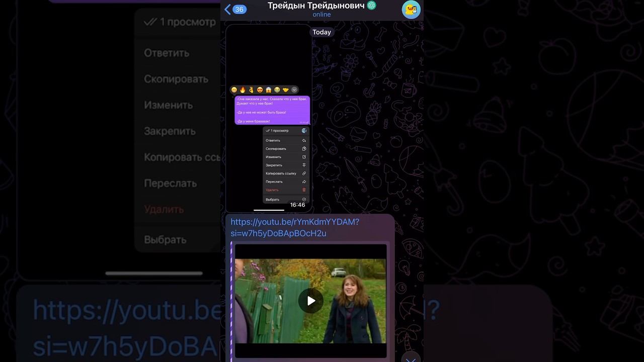The width and height of the screenshot is (644, 362).
Task: Open chat info via Трейдын Трейдынович title
Action: [316, 6]
